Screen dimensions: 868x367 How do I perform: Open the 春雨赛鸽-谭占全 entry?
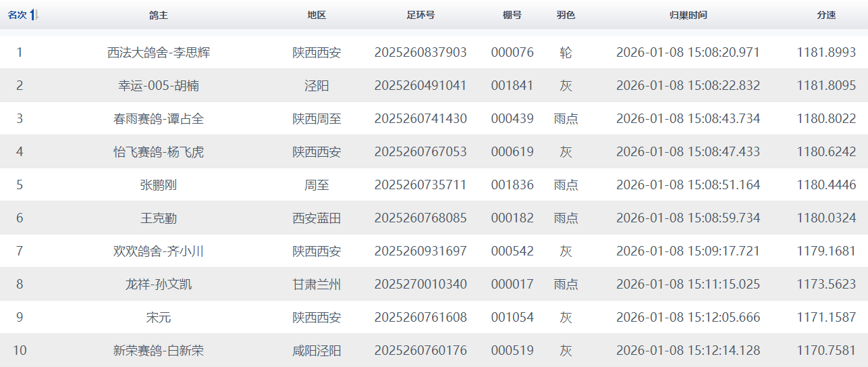point(159,118)
